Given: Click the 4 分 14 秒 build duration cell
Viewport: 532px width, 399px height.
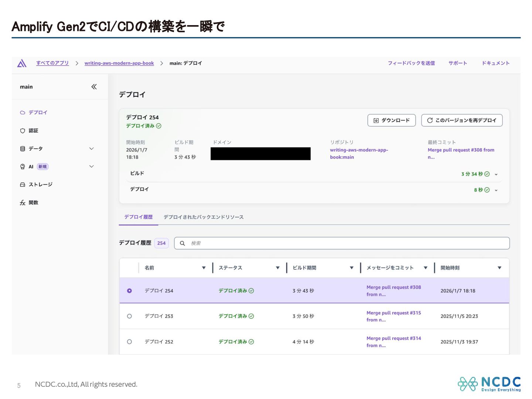Looking at the screenshot, I should pos(303,342).
